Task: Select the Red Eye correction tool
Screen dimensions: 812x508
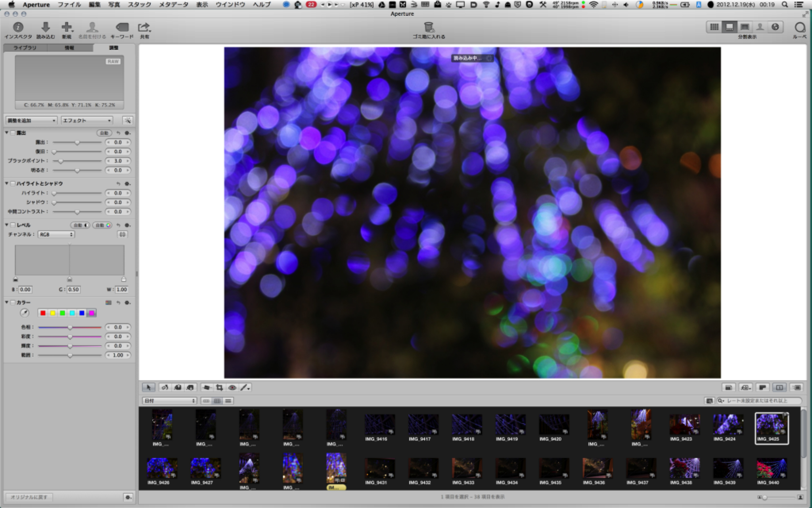Action: [x=232, y=387]
